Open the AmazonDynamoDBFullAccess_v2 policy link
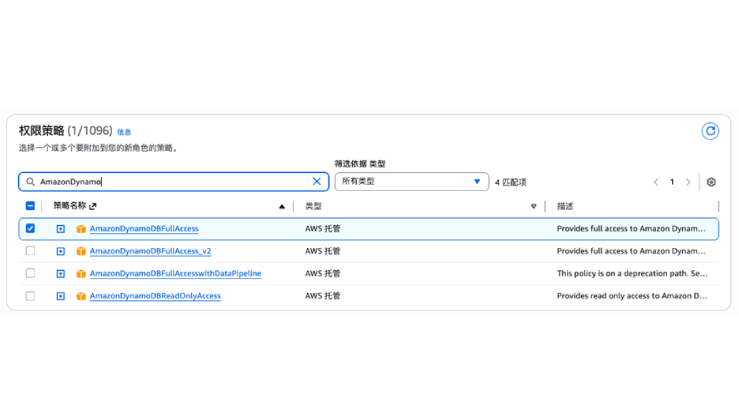Viewport: 739px width, 415px height. coord(150,251)
